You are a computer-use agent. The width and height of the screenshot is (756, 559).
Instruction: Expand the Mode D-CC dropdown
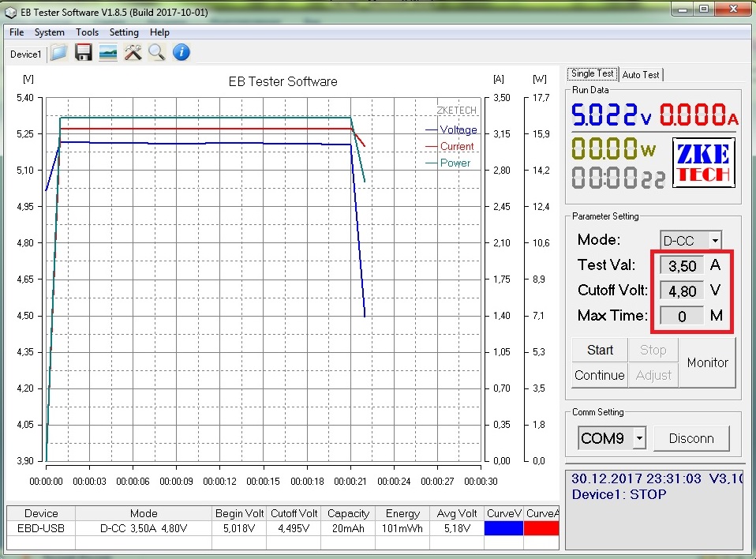point(715,240)
